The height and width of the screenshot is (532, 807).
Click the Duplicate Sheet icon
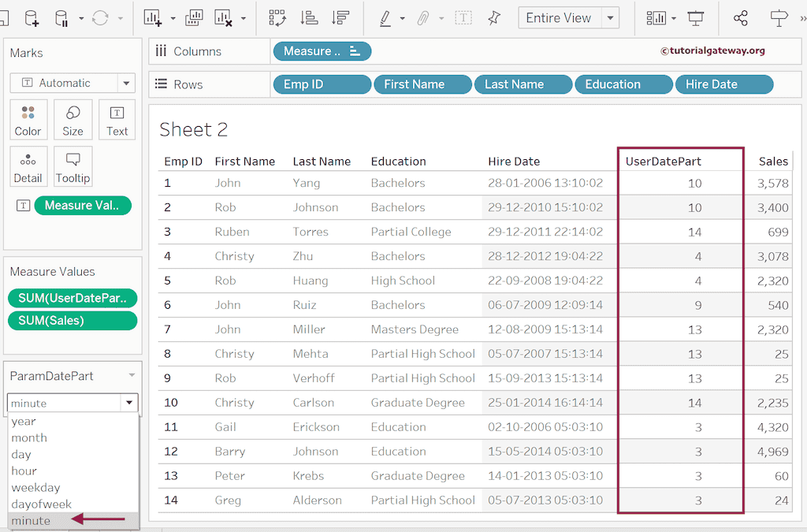[x=194, y=18]
